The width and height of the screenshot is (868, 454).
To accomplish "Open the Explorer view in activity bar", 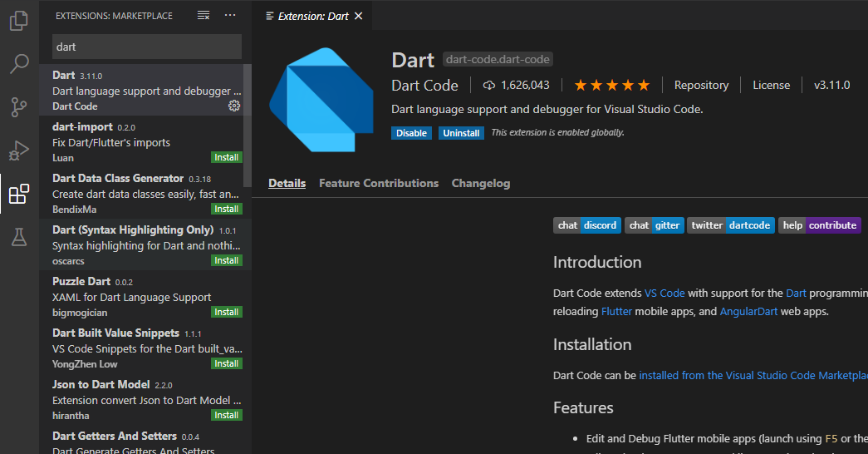I will tap(19, 21).
